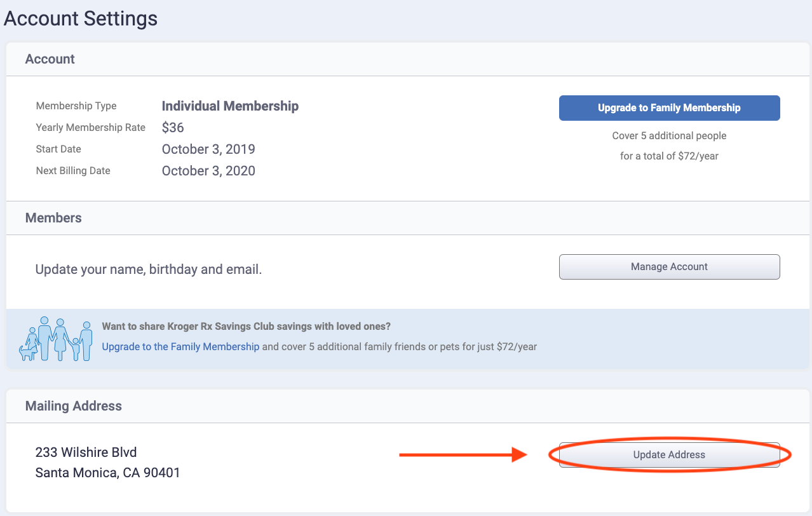Click the Next Billing Date label
The image size is (812, 516).
tap(73, 171)
